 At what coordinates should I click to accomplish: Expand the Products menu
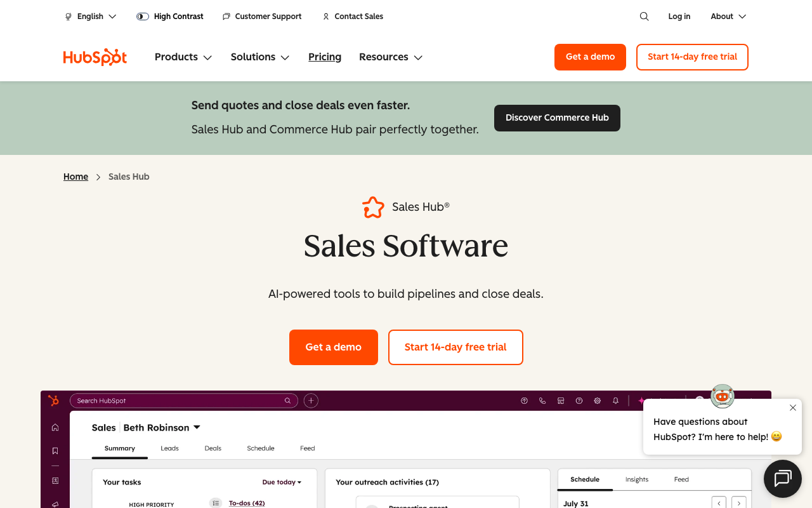[x=183, y=57]
